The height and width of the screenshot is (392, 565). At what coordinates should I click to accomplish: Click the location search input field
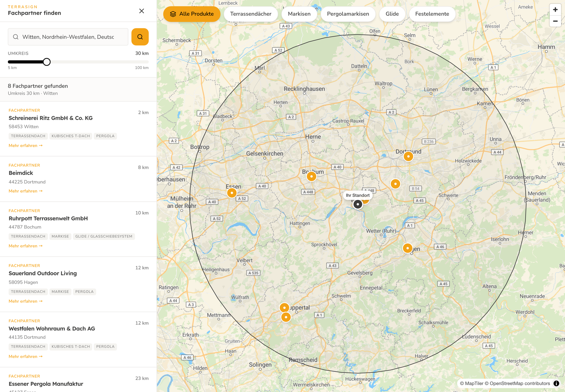68,37
